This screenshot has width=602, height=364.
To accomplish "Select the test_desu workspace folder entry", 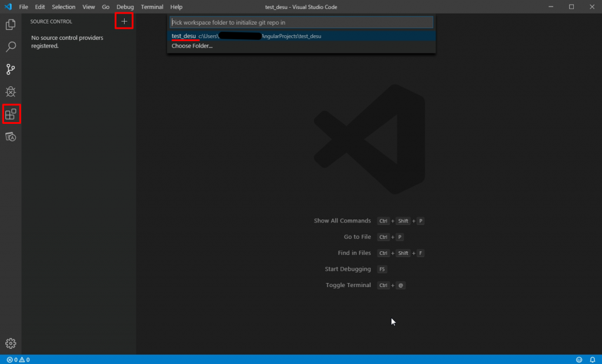I will point(302,36).
